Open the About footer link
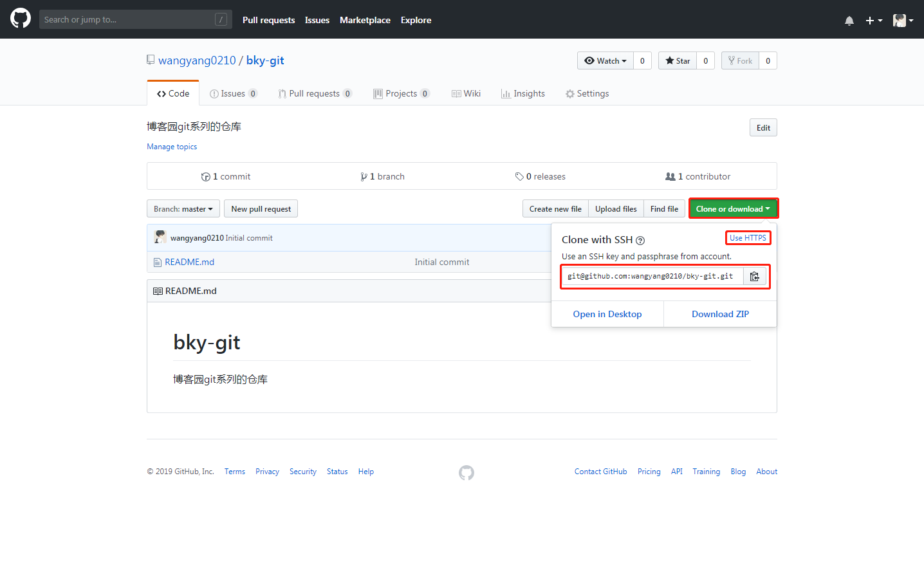Image resolution: width=924 pixels, height=561 pixels. click(767, 472)
